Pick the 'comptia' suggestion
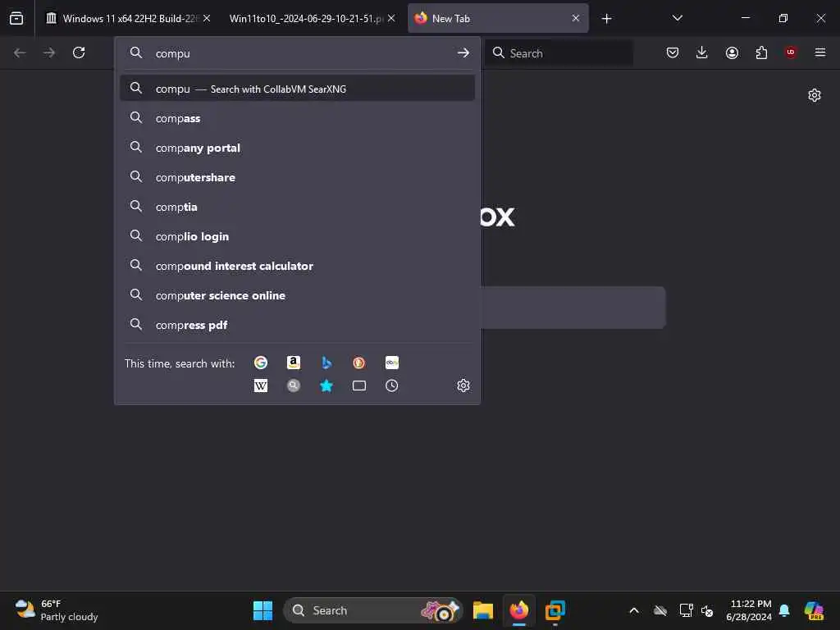 pyautogui.click(x=297, y=207)
